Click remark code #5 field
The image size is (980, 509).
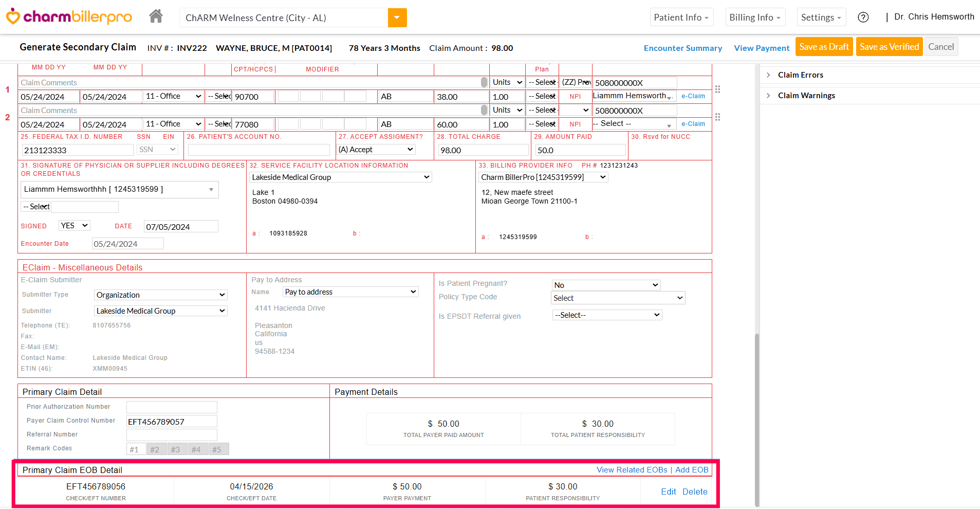(218, 449)
